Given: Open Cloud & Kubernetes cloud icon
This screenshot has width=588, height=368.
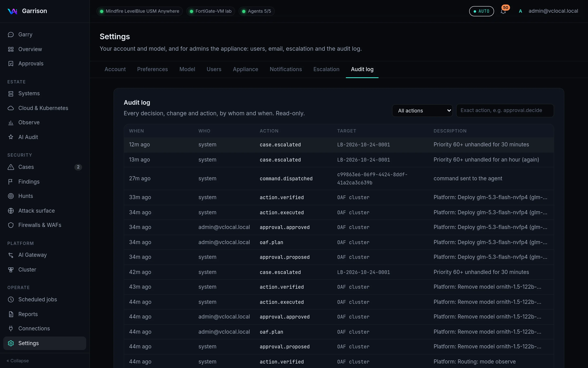Looking at the screenshot, I should tap(11, 108).
